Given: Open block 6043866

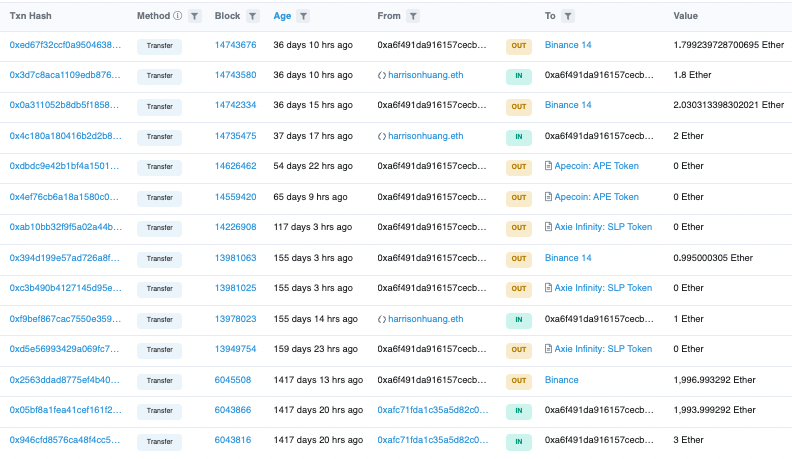Looking at the screenshot, I should (233, 410).
